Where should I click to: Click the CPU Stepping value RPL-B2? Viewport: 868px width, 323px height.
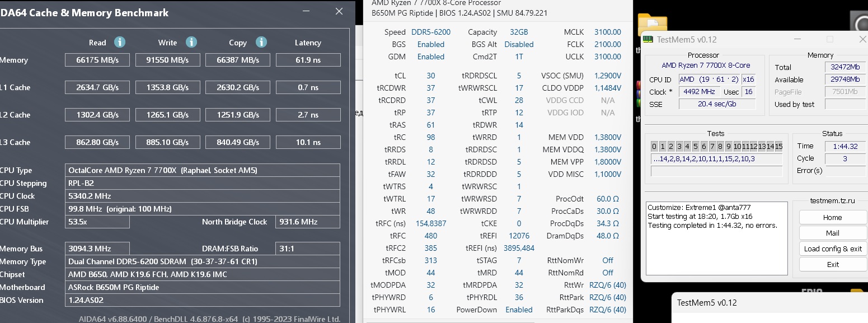203,183
